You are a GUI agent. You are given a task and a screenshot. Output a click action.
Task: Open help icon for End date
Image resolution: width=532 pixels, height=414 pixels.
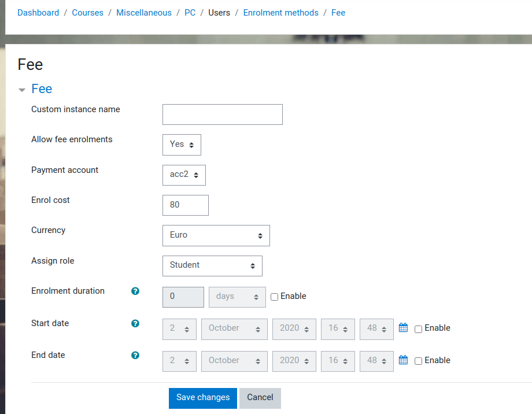click(135, 355)
